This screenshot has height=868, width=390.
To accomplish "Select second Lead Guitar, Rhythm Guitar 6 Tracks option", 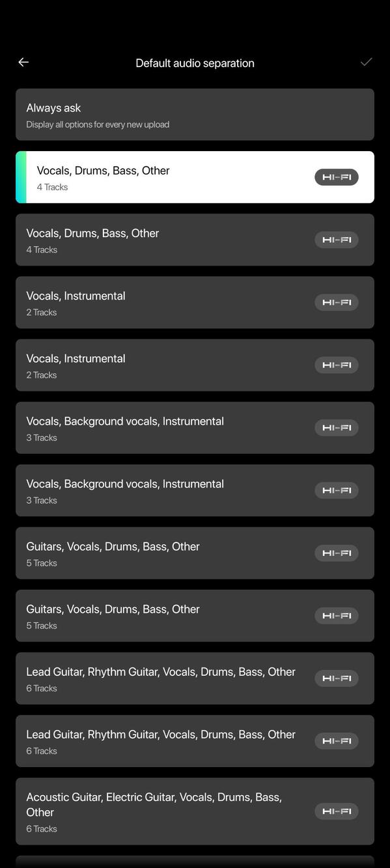I will 195,741.
